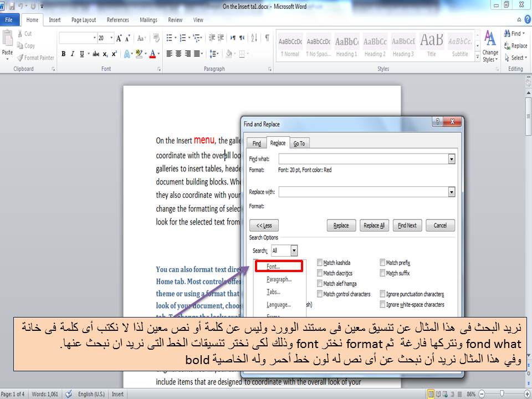532x399 pixels.
Task: Click the Replace All button
Action: [x=374, y=226]
